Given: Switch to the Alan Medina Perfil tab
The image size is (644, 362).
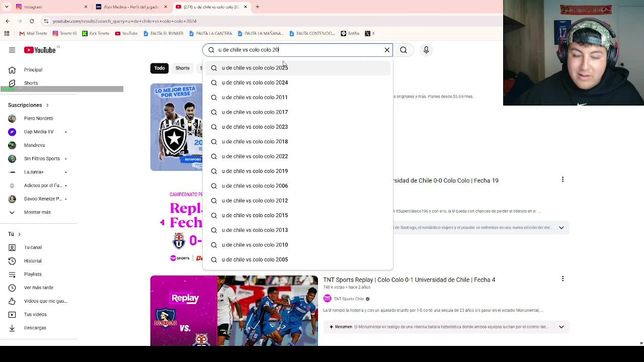Looking at the screenshot, I should tap(132, 7).
